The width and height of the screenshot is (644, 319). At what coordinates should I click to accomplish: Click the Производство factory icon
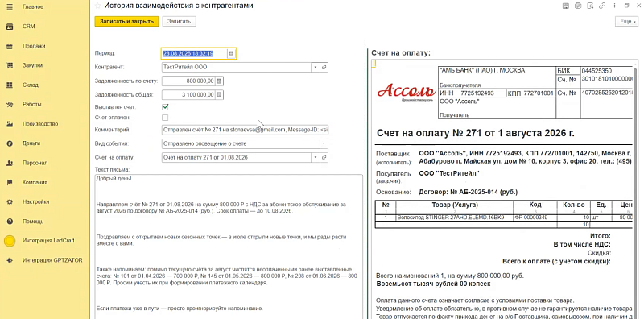click(10, 124)
